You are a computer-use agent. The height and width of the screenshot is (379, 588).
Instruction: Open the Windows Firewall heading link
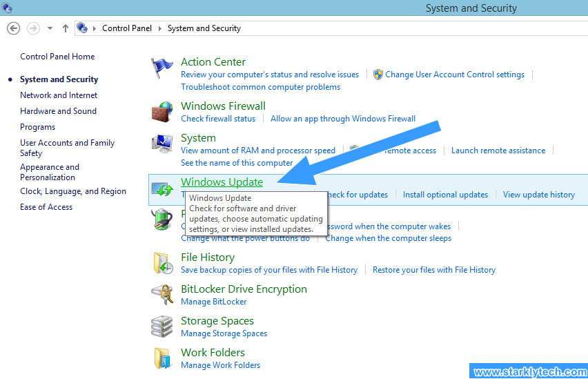tap(223, 106)
